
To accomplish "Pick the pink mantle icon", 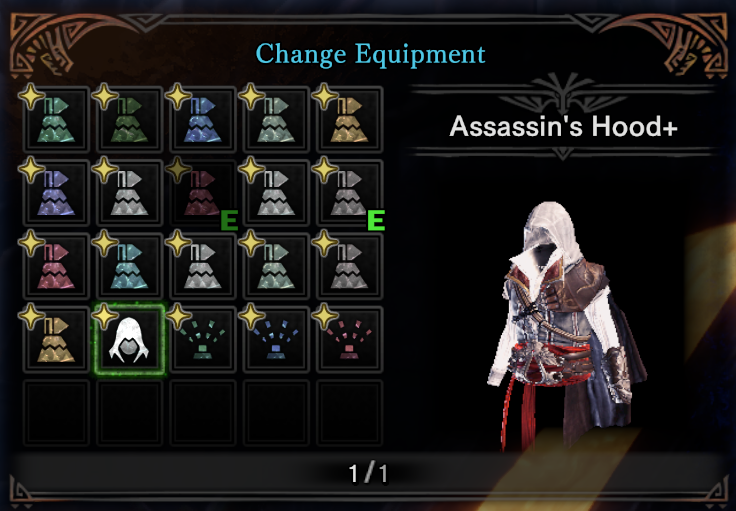I will (x=56, y=266).
